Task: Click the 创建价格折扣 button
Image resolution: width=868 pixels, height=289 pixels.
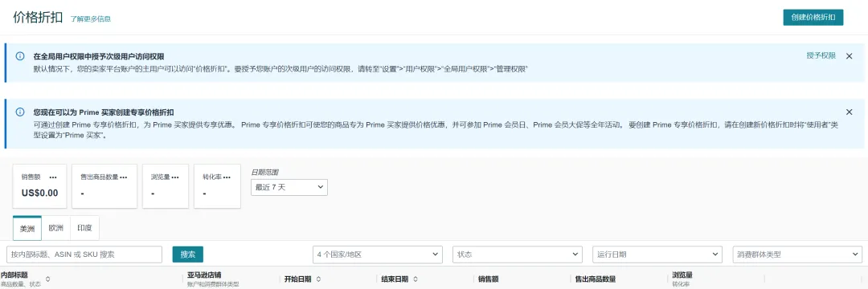Action: [813, 17]
